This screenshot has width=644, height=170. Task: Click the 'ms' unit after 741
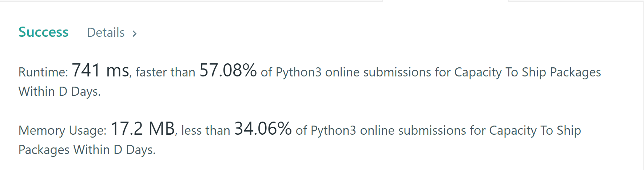(x=118, y=71)
